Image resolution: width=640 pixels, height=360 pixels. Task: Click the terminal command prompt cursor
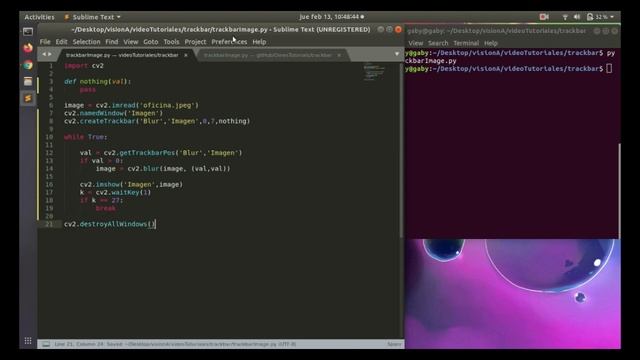point(609,69)
